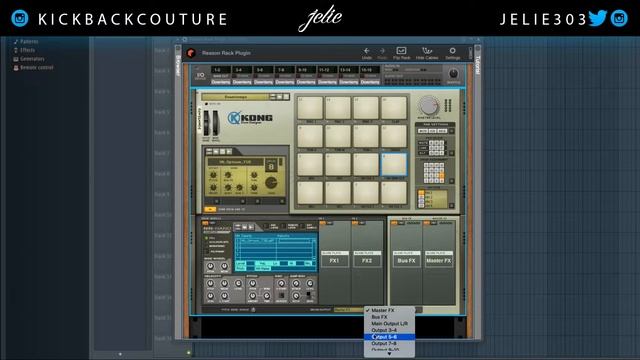Toggle the orange Show Drum and FX button
The width and height of the screenshot is (640, 360).
click(210, 209)
